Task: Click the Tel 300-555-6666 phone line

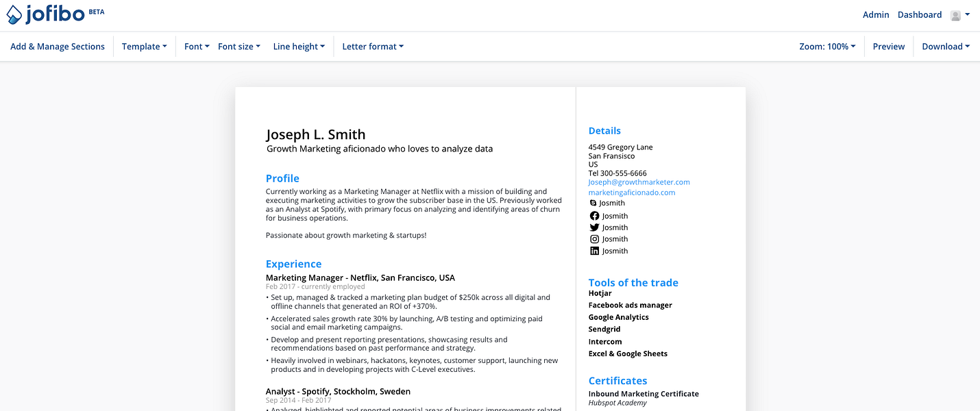Action: coord(617,173)
